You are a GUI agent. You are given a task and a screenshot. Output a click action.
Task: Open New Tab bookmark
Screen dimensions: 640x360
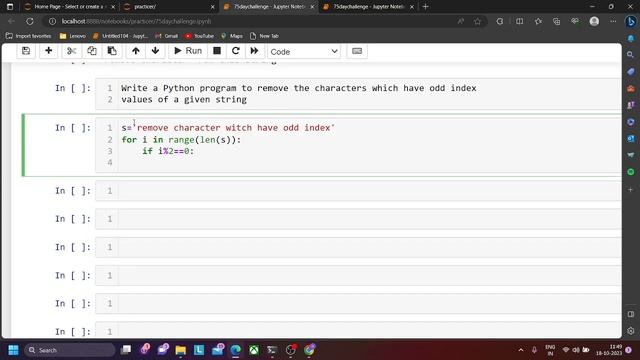point(264,36)
